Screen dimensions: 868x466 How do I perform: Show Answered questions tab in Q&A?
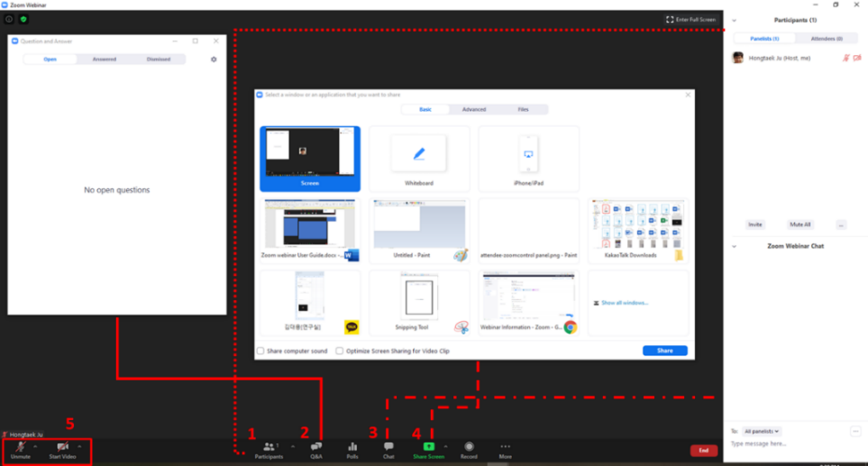(104, 59)
